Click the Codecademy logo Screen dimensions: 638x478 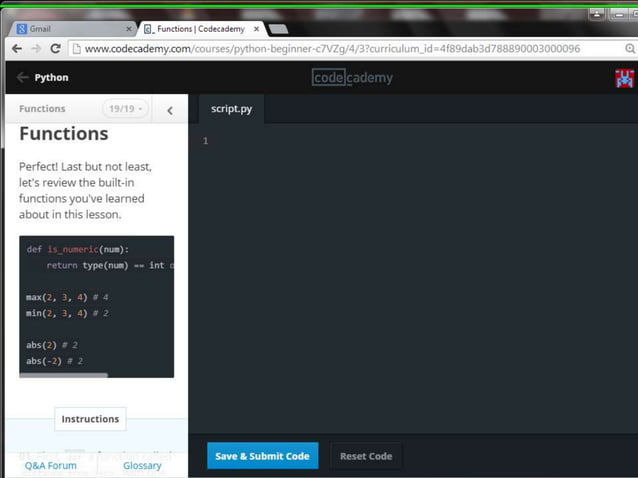[352, 77]
